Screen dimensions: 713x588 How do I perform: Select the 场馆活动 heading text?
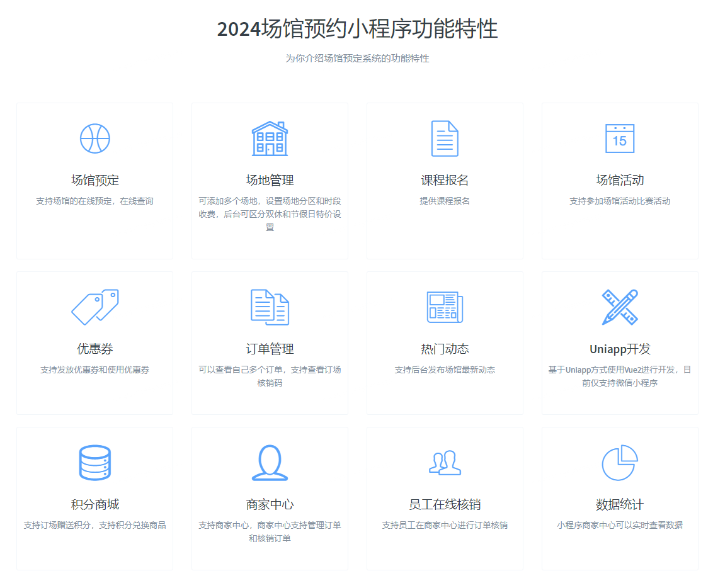620,181
